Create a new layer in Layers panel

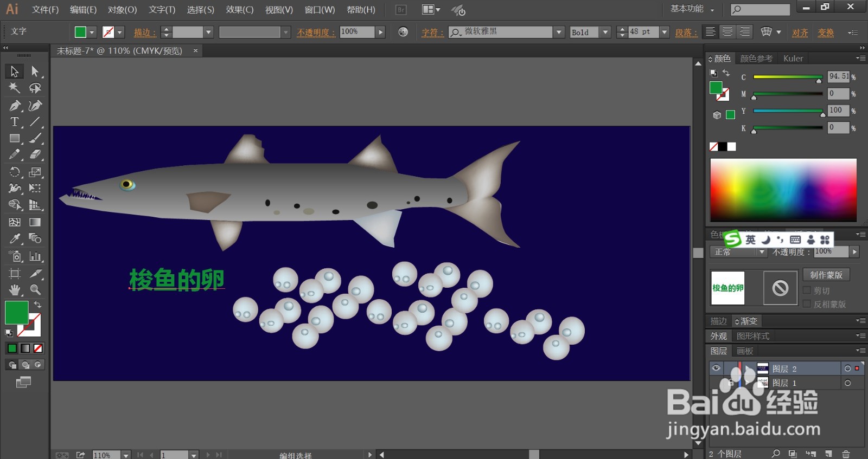[x=828, y=454]
